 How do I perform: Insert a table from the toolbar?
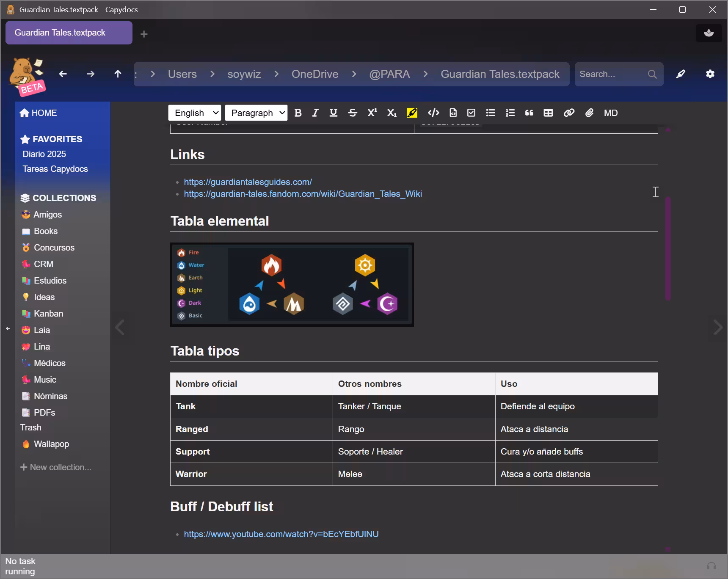click(x=548, y=113)
